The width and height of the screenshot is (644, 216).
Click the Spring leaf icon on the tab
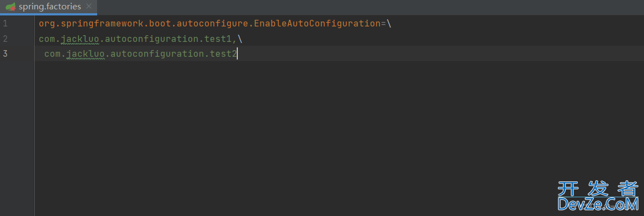pyautogui.click(x=11, y=7)
